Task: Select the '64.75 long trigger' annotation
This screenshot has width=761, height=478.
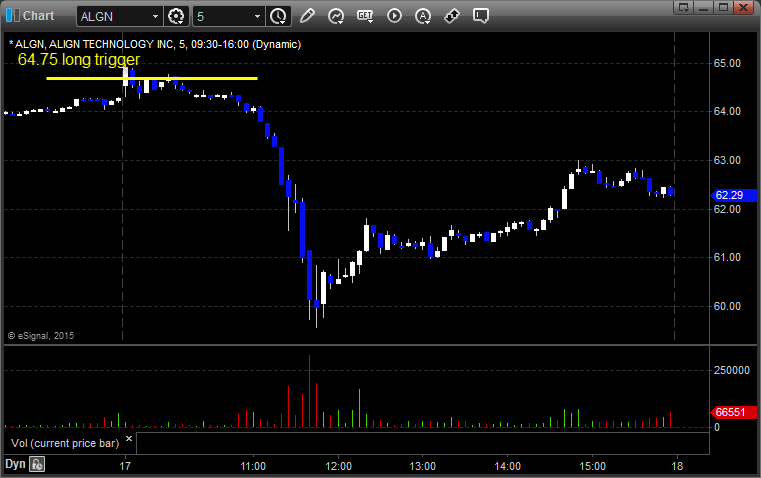Action: coord(79,59)
